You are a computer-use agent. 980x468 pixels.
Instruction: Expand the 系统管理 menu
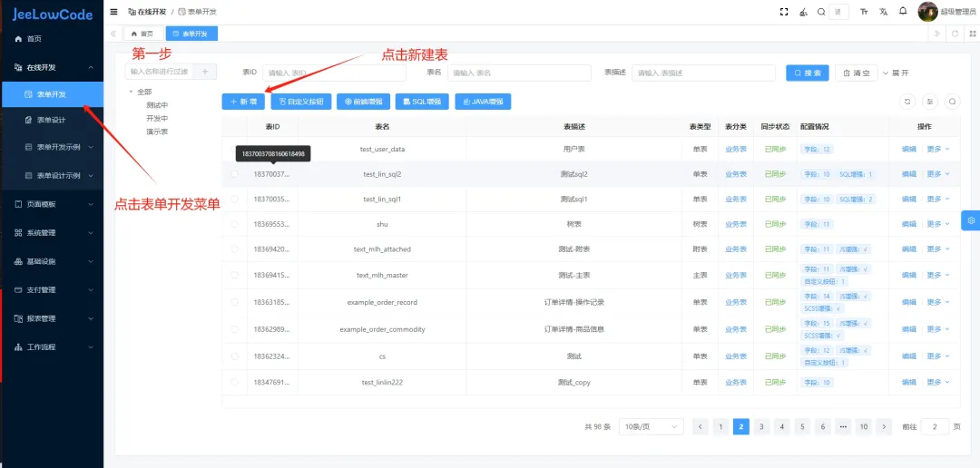coord(51,232)
